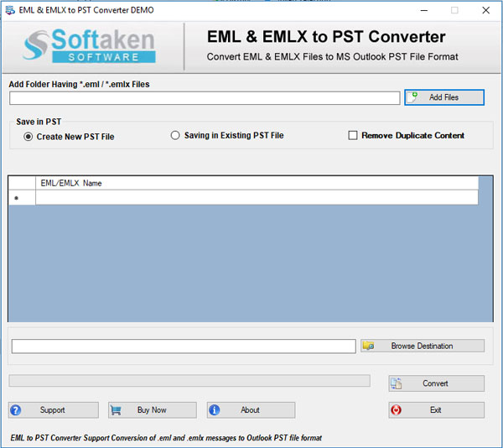
Task: Choose Saving in Existing PST File
Action: pos(227,135)
